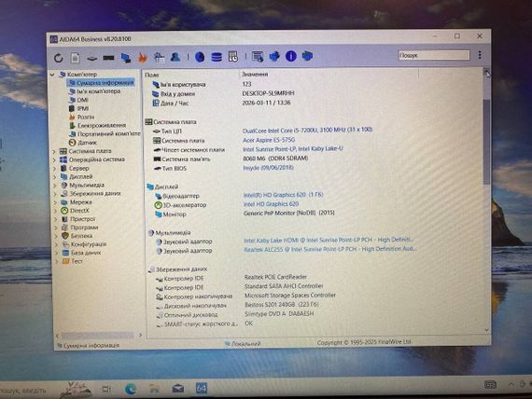Viewport: 532px width, 399px height.
Task: Select the Датчик tree item
Action: click(87, 143)
